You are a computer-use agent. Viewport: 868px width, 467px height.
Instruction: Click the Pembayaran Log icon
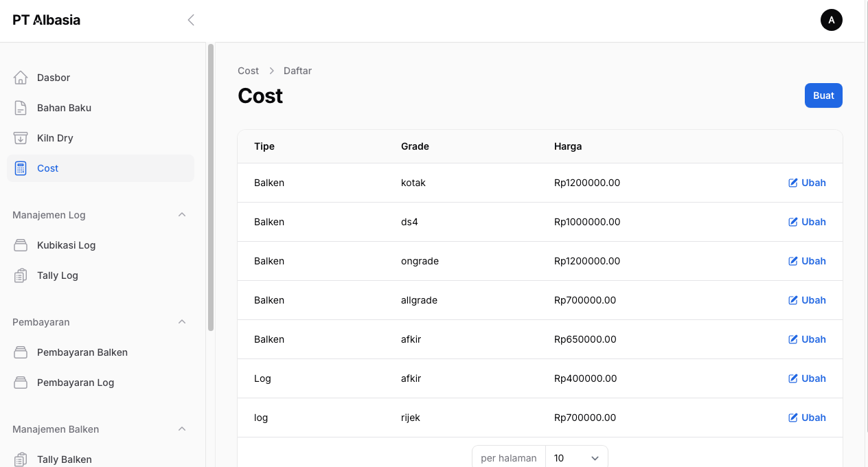pyautogui.click(x=21, y=383)
